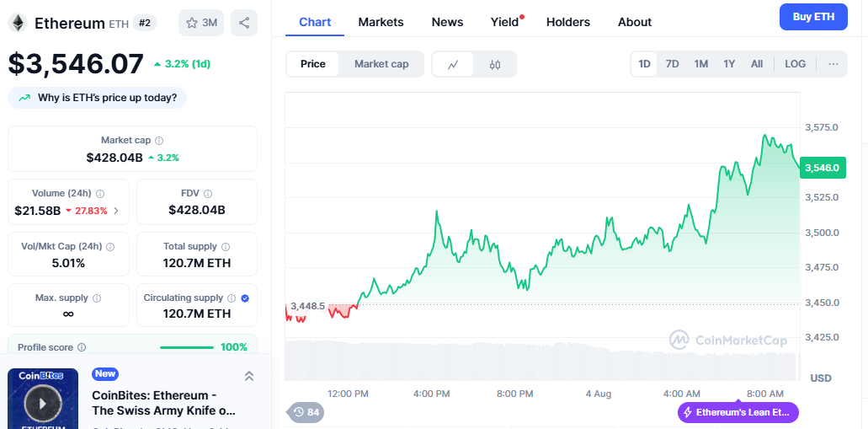Click the Buy ETH button
Image resolution: width=868 pixels, height=429 pixels.
pyautogui.click(x=813, y=17)
